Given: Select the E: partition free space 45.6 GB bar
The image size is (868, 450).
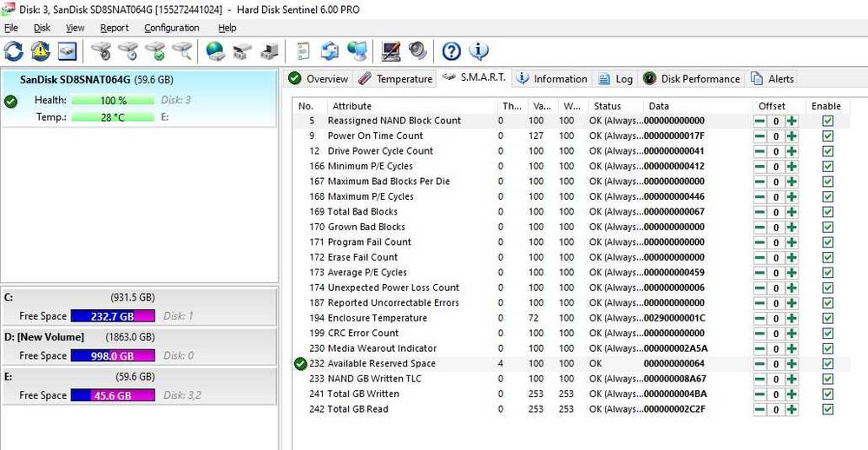Looking at the screenshot, I should click(113, 395).
